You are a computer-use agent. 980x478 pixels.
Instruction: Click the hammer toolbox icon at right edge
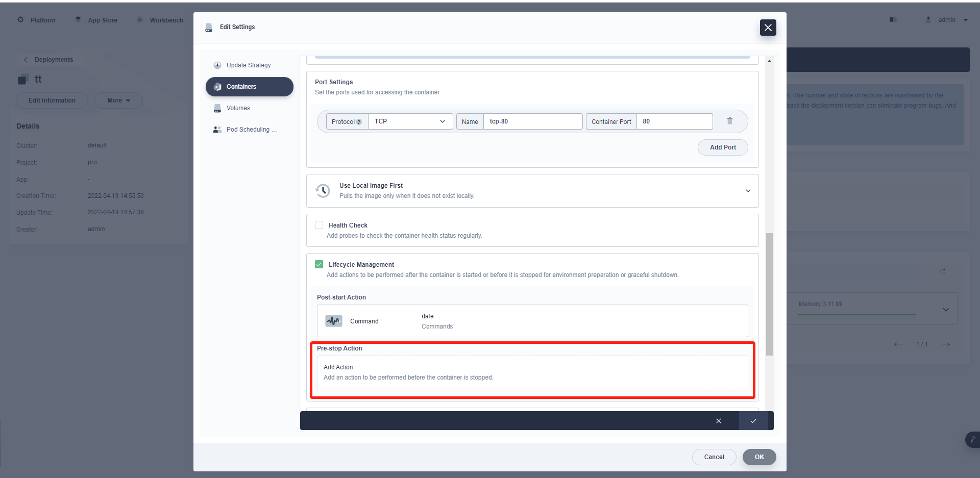coord(973,440)
